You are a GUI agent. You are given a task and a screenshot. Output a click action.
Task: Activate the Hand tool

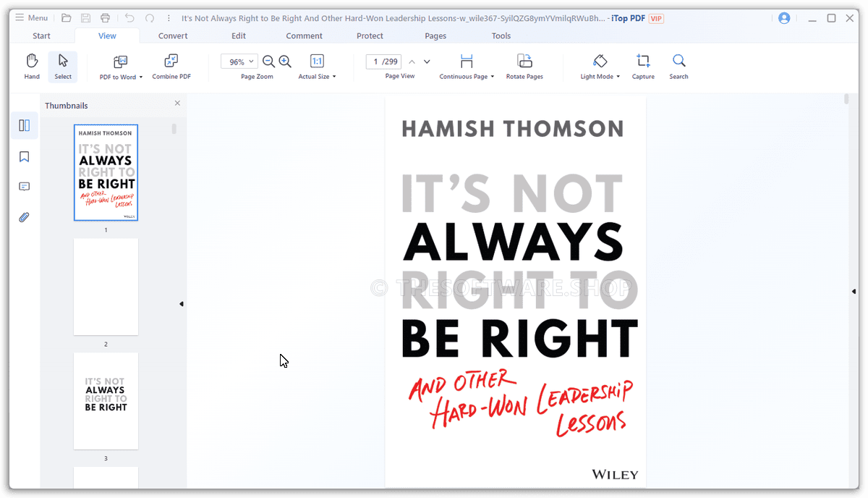tap(32, 67)
